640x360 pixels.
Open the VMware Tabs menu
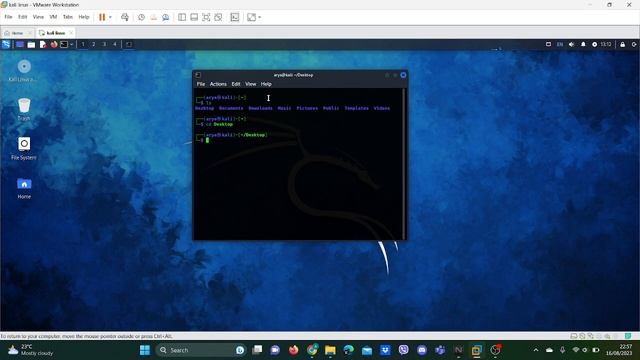(x=68, y=17)
